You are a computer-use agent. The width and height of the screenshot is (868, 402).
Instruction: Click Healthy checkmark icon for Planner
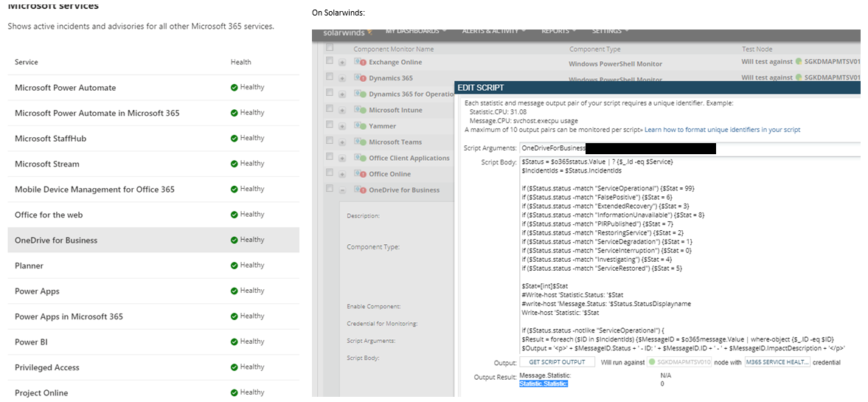235,266
